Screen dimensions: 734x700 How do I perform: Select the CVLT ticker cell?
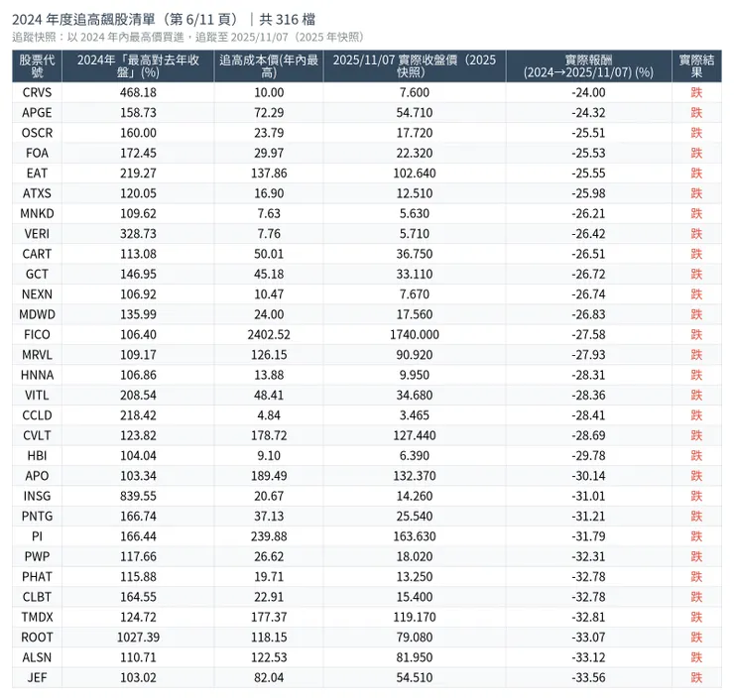(37, 435)
